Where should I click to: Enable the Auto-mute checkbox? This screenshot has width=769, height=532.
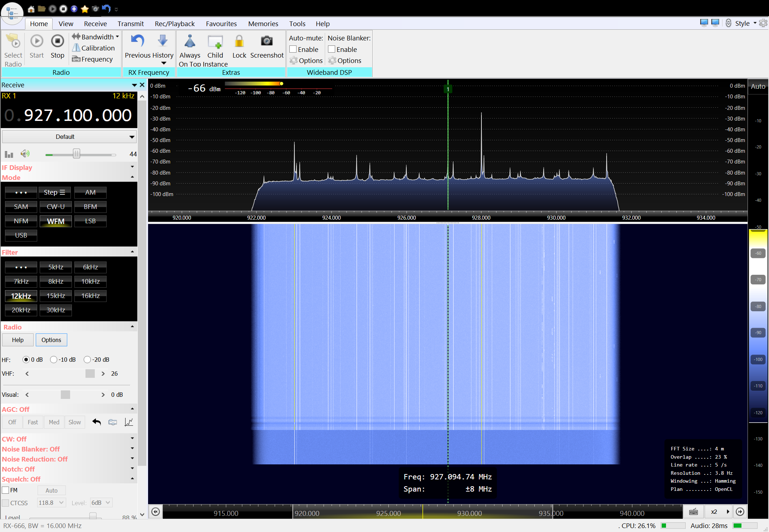[x=293, y=49]
